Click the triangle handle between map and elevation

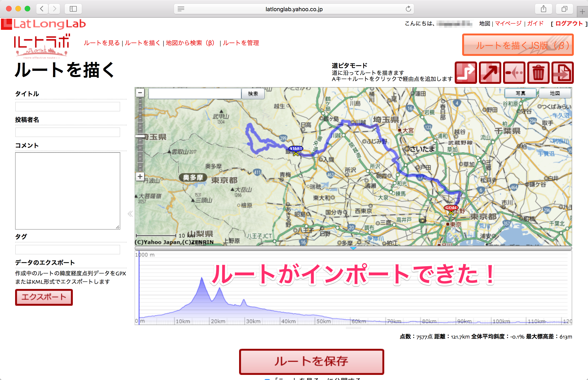point(353,248)
